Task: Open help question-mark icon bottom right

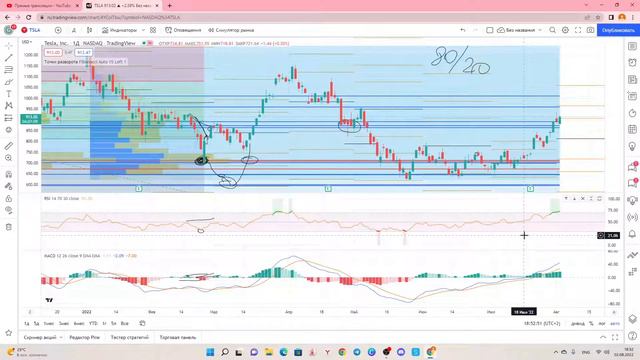Action: tap(632, 336)
